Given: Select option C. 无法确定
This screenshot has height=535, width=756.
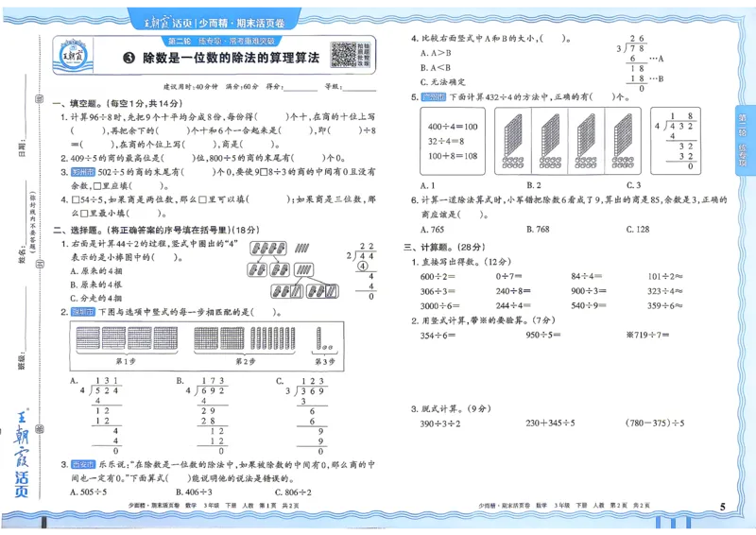Looking at the screenshot, I should click(443, 82).
